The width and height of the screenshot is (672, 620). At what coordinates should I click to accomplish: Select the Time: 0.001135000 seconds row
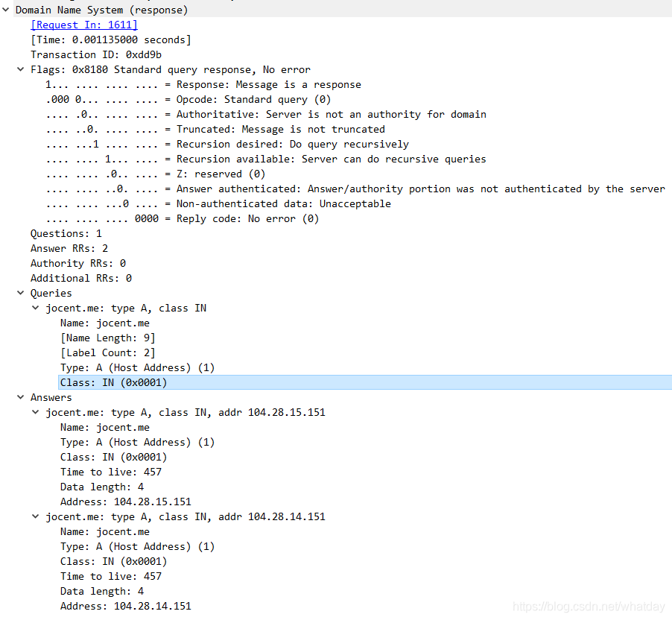click(110, 40)
